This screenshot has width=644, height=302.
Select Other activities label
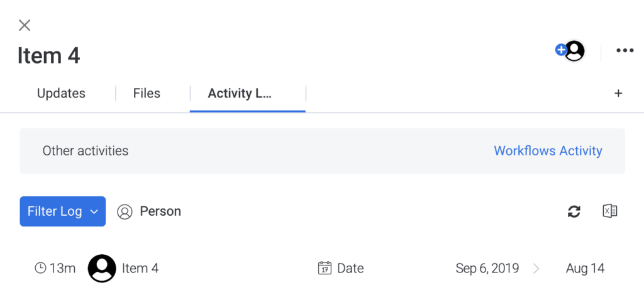[x=86, y=151]
